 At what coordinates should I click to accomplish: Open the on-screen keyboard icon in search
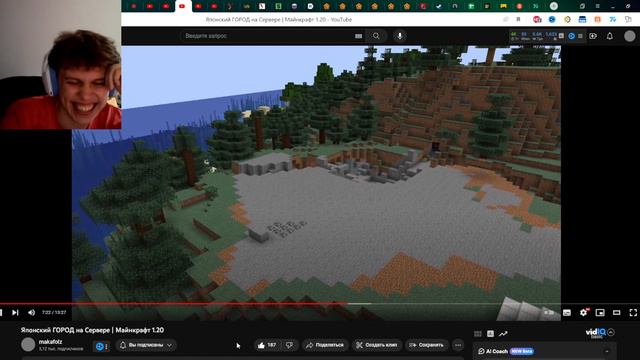tap(358, 36)
